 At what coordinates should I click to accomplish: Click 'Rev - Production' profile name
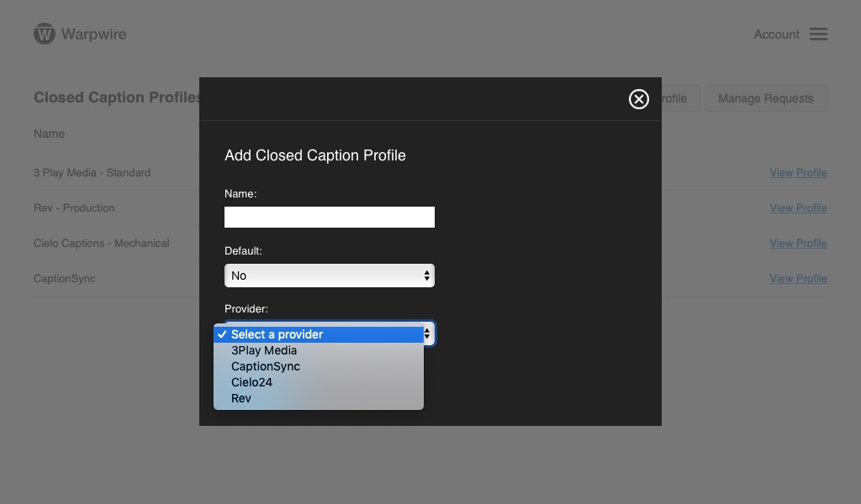(74, 207)
